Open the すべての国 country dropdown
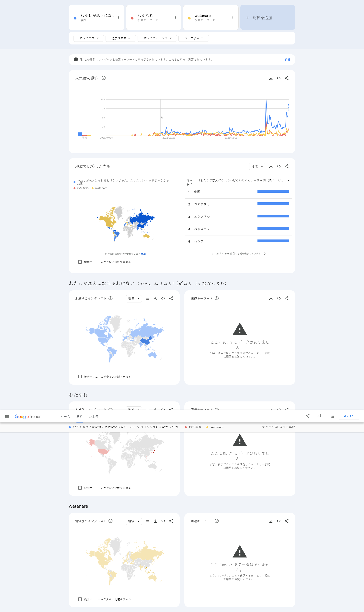The width and height of the screenshot is (364, 612). click(x=89, y=38)
